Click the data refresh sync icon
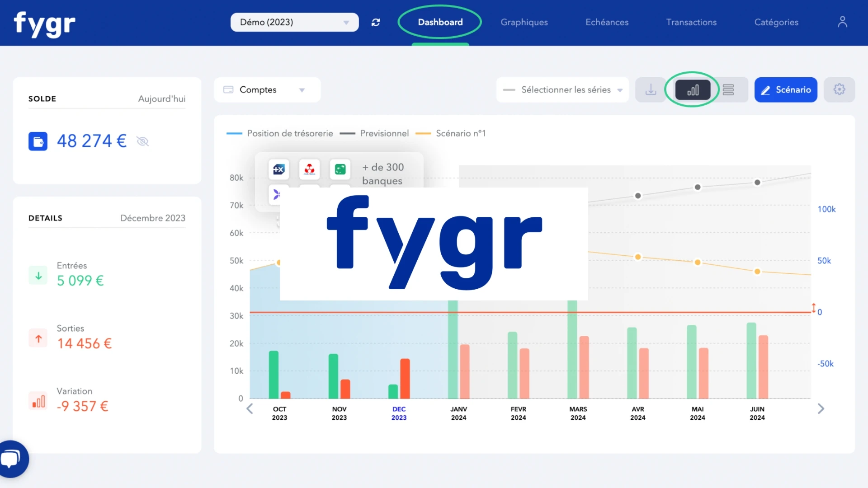 click(x=376, y=22)
